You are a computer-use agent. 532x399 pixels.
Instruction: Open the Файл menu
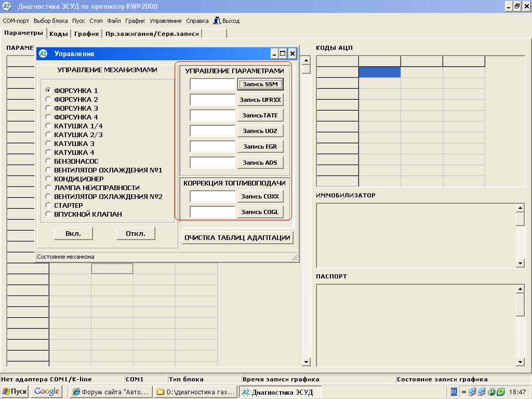coord(114,21)
